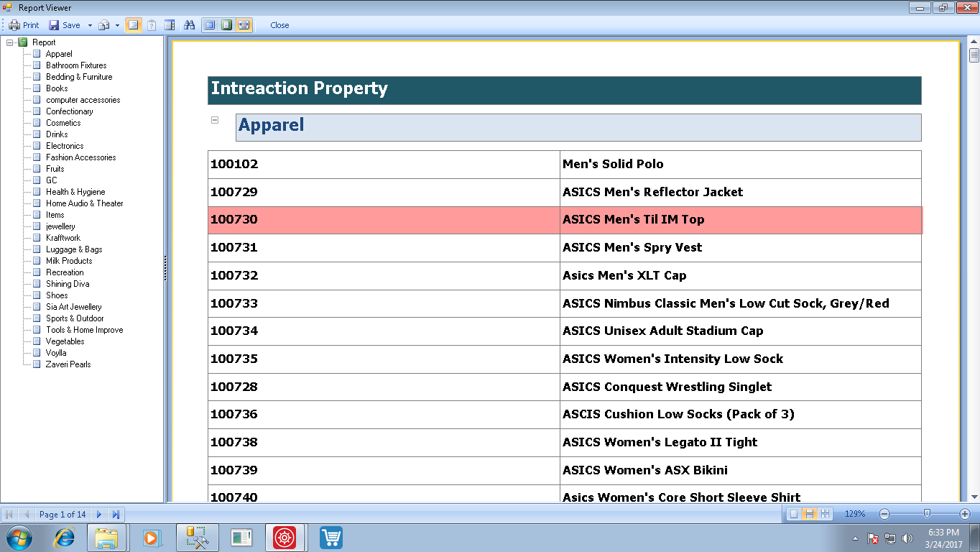The width and height of the screenshot is (980, 552).
Task: Click the Print button in the toolbar
Action: 24,25
